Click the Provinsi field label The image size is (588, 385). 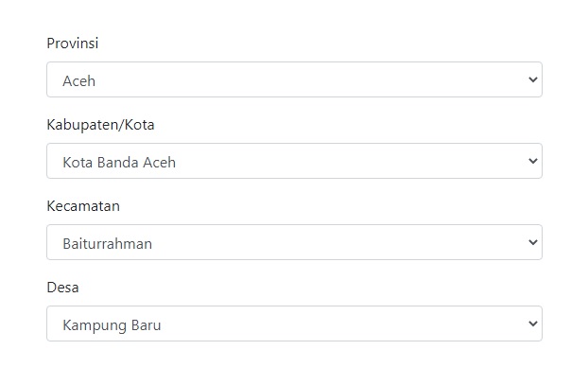click(73, 44)
